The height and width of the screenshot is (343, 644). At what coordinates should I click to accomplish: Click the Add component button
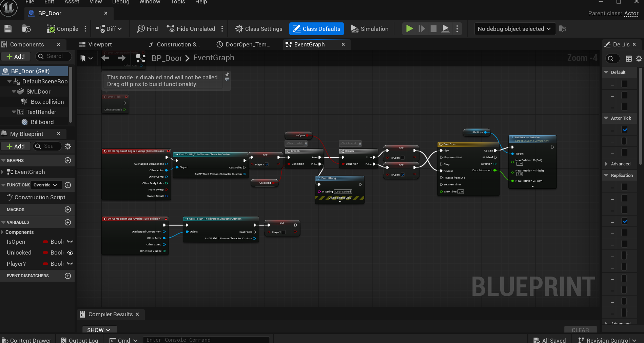pos(16,57)
